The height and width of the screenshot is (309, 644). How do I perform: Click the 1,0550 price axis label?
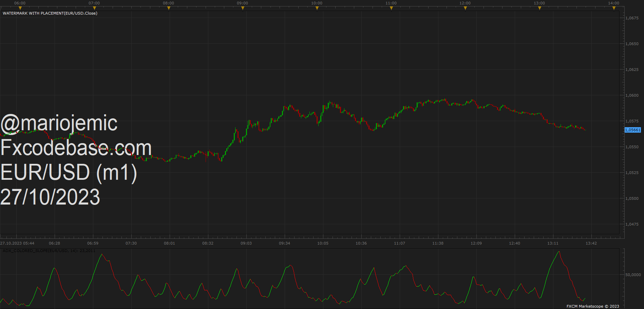tap(632, 147)
